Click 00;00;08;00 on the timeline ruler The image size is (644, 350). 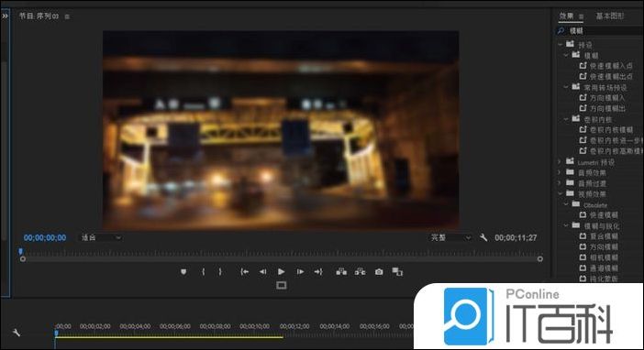click(x=215, y=326)
